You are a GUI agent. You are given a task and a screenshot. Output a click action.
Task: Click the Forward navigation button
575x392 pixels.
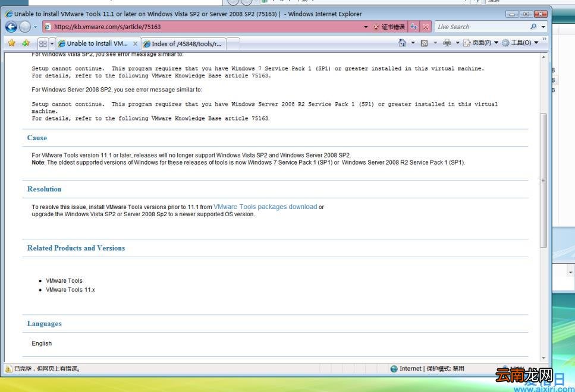[x=25, y=27]
